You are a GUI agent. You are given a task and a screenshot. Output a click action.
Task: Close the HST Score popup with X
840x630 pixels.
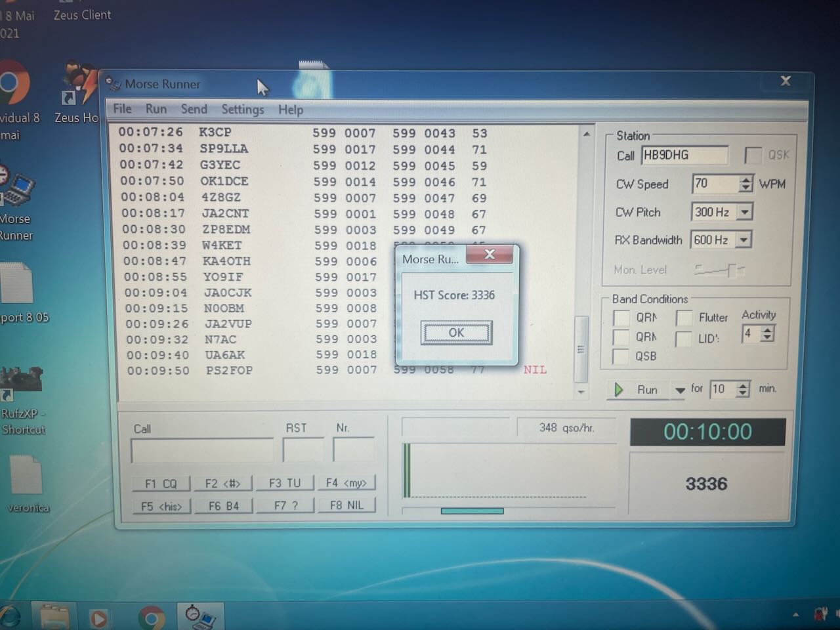490,255
